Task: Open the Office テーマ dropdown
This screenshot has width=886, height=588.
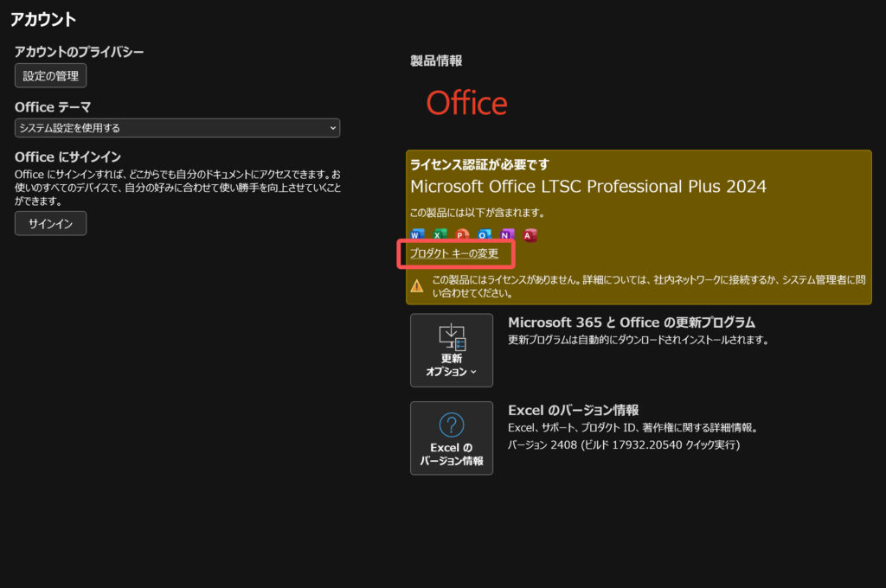Action: tap(177, 128)
